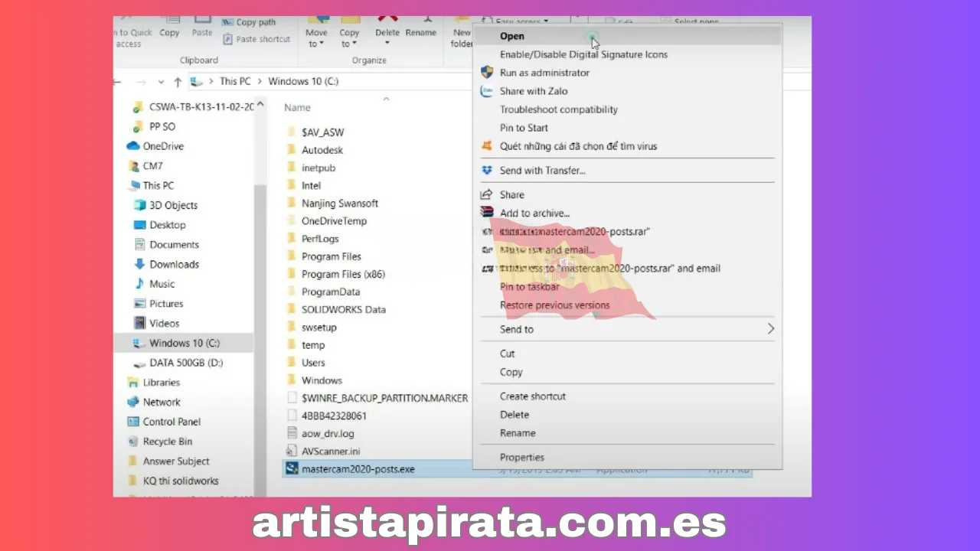Click Windows 10 (C:) breadcrumb in address bar
Image resolution: width=980 pixels, height=551 pixels.
tap(303, 81)
